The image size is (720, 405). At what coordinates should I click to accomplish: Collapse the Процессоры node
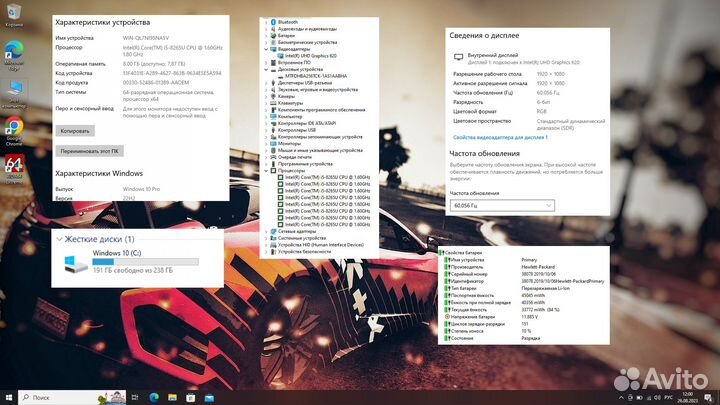pyautogui.click(x=266, y=171)
